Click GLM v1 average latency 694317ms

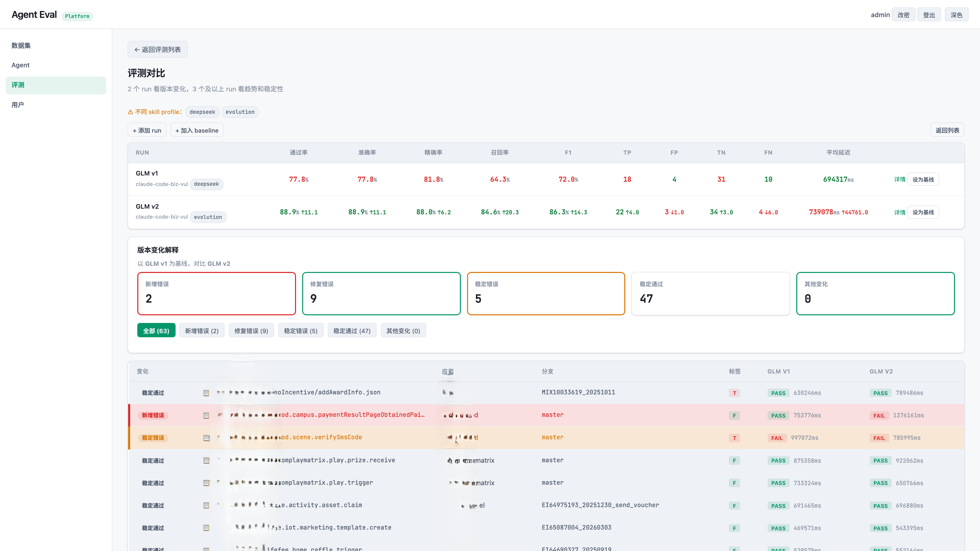pos(838,180)
